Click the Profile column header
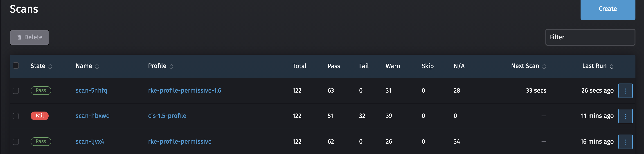 [157, 66]
